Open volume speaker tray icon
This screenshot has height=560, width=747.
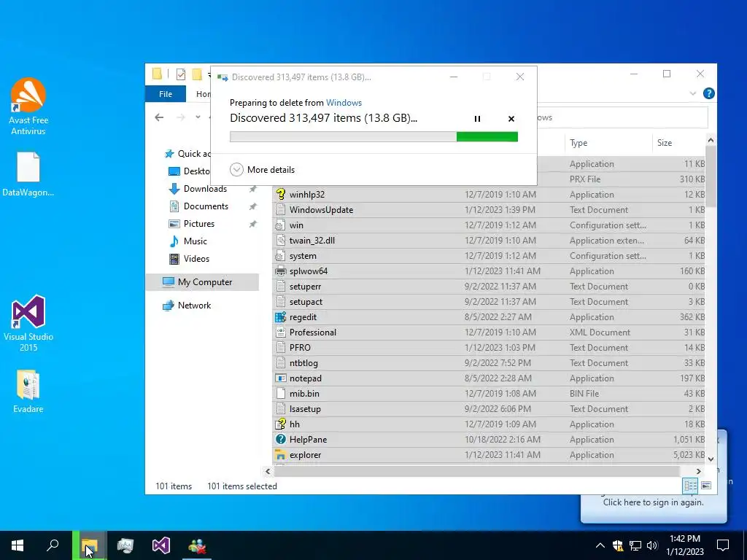click(x=652, y=545)
